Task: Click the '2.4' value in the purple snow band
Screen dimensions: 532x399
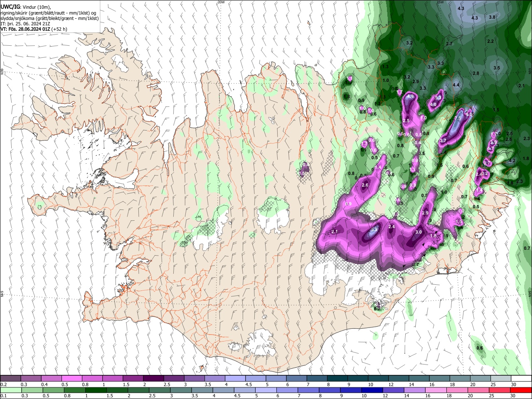Action: pyautogui.click(x=391, y=227)
